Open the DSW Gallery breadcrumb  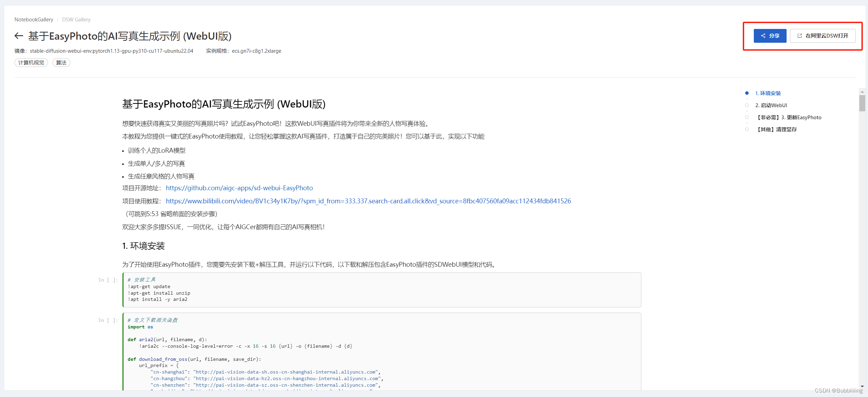pos(76,20)
